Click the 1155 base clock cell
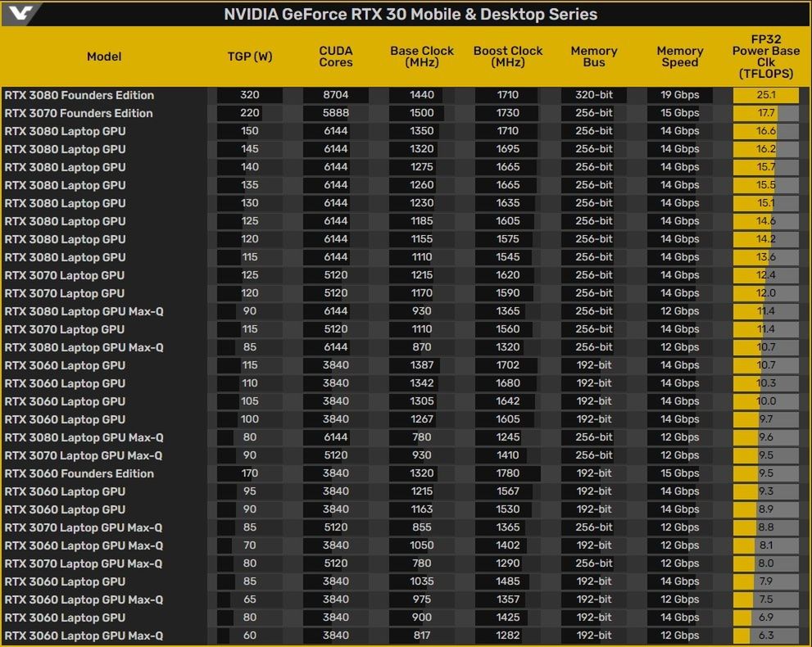Viewport: 812px width, 647px height. tap(421, 239)
